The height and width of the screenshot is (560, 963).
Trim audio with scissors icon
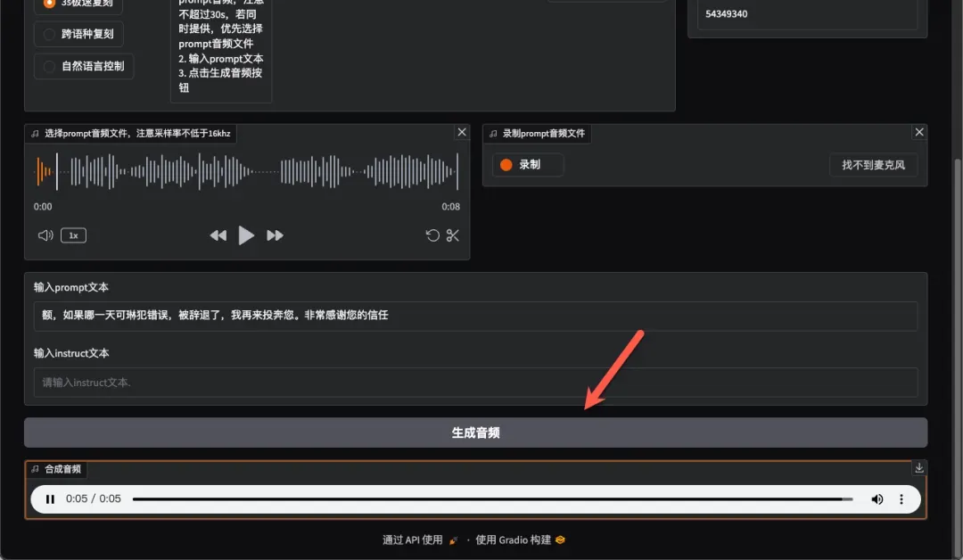point(453,235)
